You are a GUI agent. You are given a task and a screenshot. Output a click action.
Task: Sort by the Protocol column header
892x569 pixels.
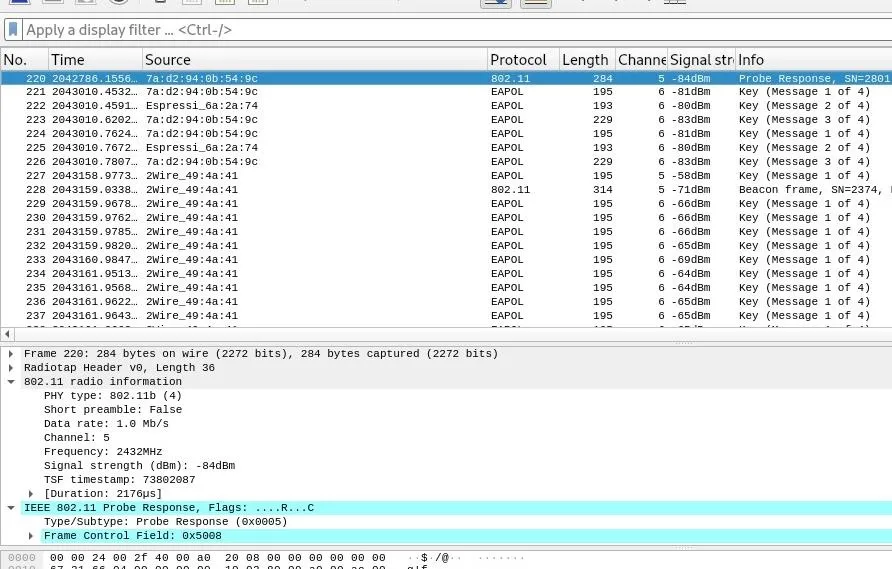[x=523, y=60]
